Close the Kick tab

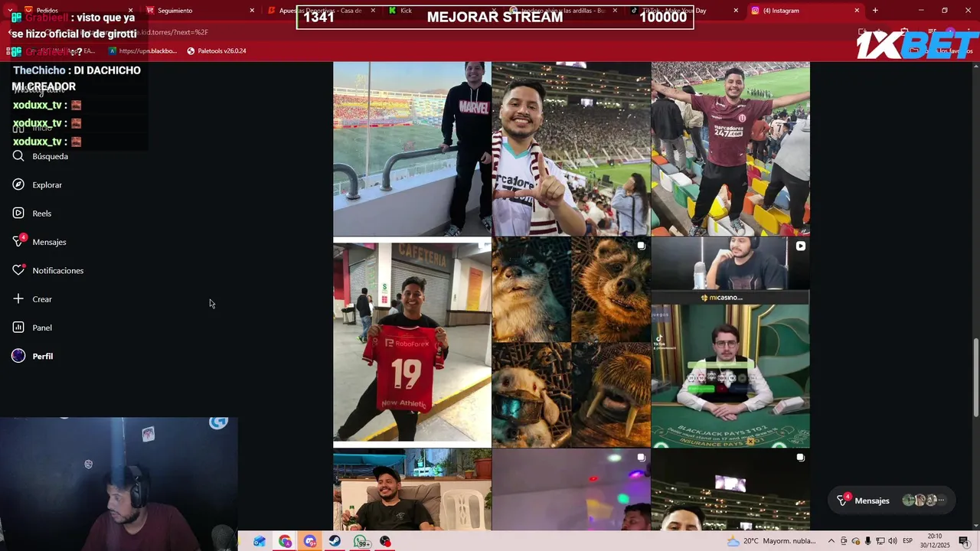[494, 11]
